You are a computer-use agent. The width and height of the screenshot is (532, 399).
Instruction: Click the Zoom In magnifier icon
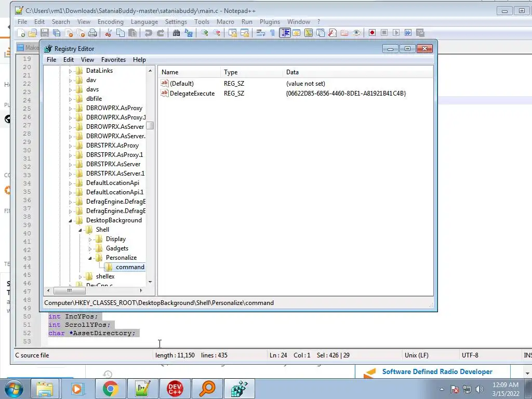click(x=204, y=33)
